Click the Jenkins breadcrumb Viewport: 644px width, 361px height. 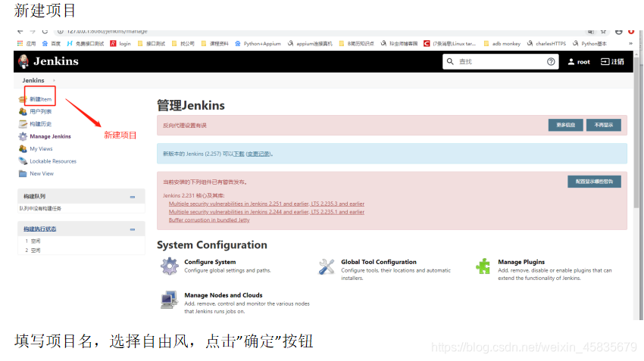[33, 80]
